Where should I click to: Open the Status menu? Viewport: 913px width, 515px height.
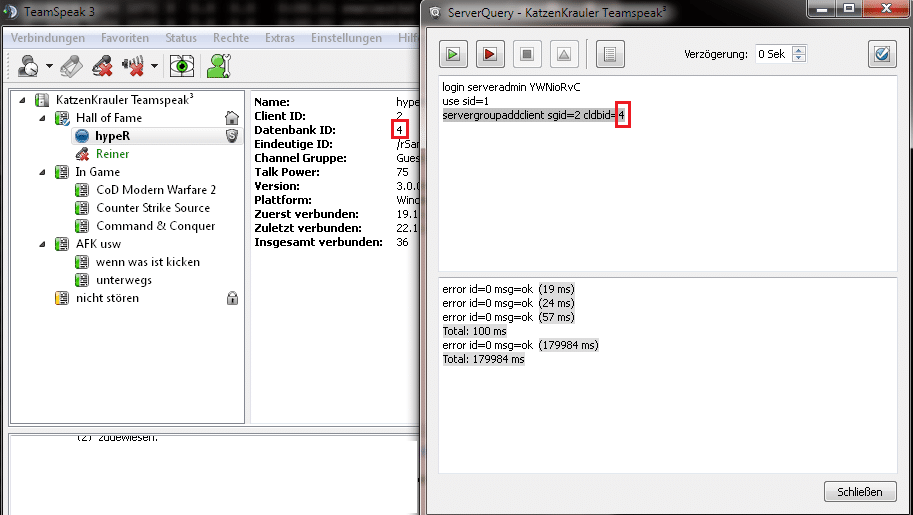pyautogui.click(x=181, y=38)
